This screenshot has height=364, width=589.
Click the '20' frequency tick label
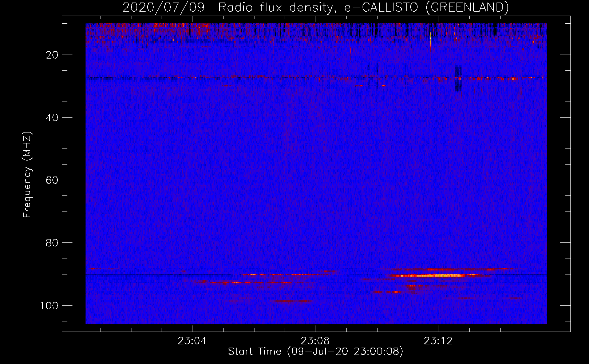coord(52,55)
